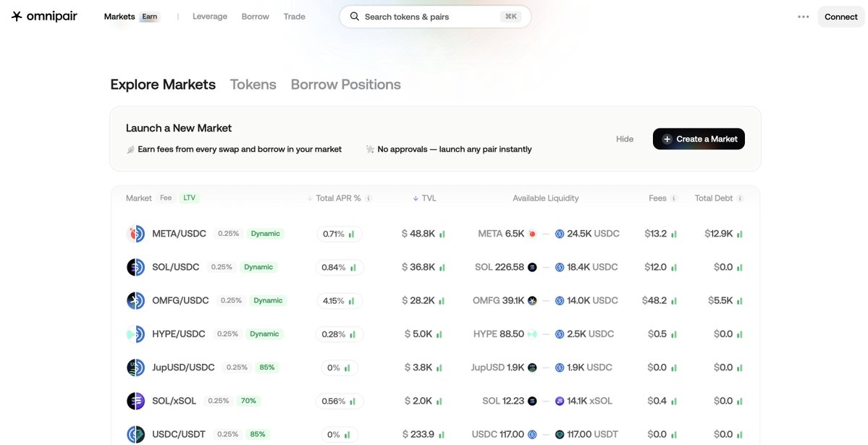Click the JupUSD/USDC pair token icon

tap(135, 367)
